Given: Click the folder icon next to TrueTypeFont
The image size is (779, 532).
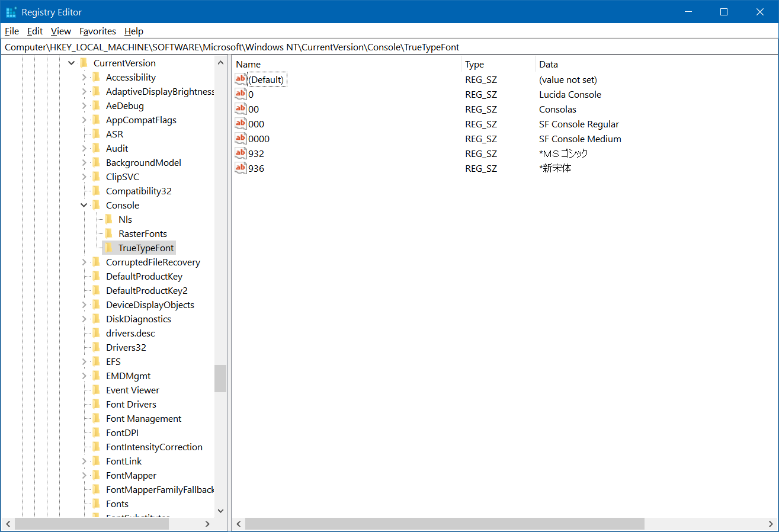Looking at the screenshot, I should 108,248.
